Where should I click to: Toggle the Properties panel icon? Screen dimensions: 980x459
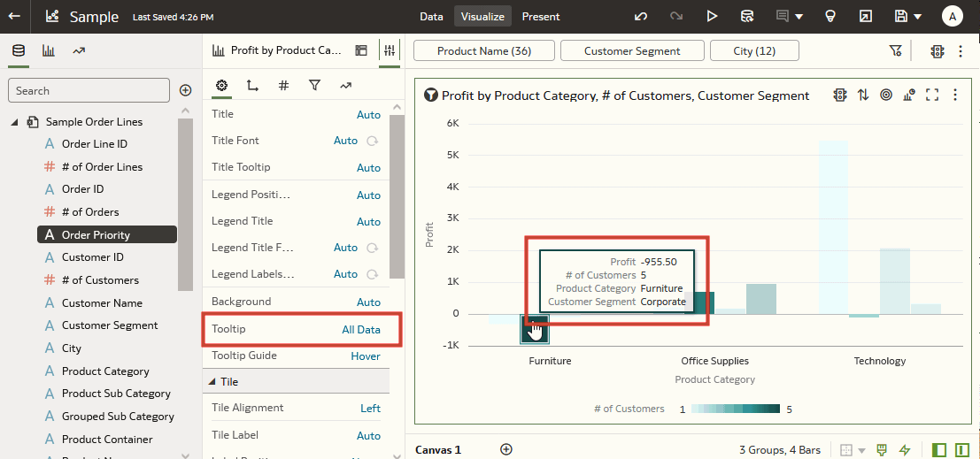pos(389,50)
